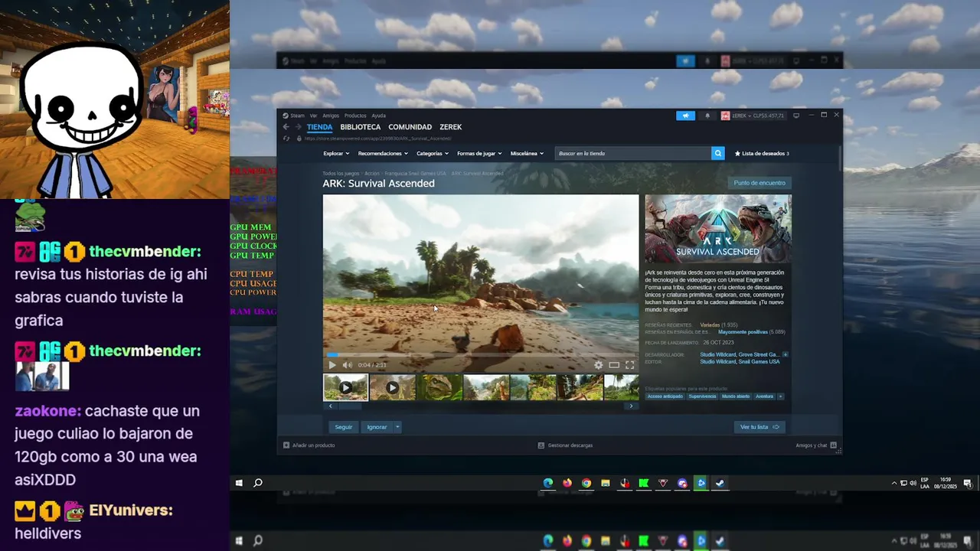Open the Todos los juegos breadcrumb link
980x551 pixels.
point(341,174)
